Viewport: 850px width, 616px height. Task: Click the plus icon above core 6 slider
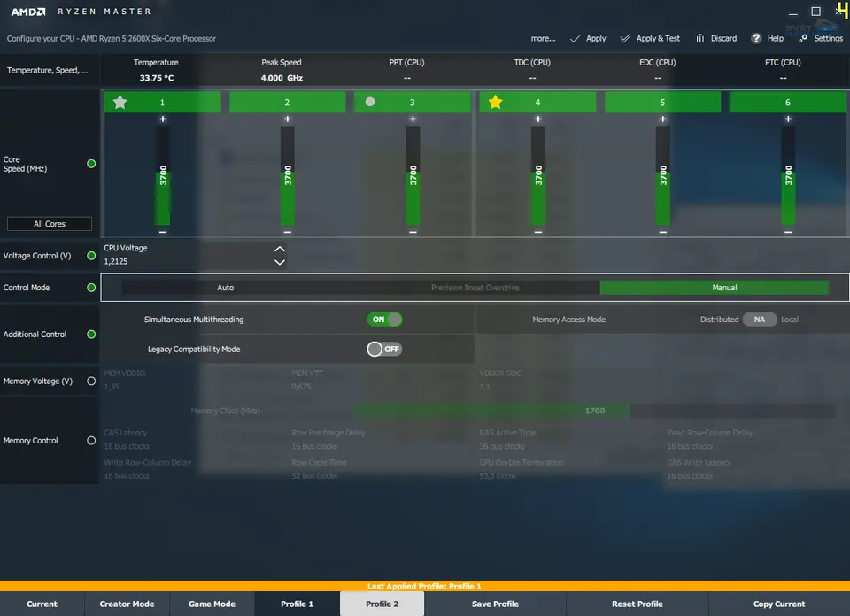tap(788, 119)
